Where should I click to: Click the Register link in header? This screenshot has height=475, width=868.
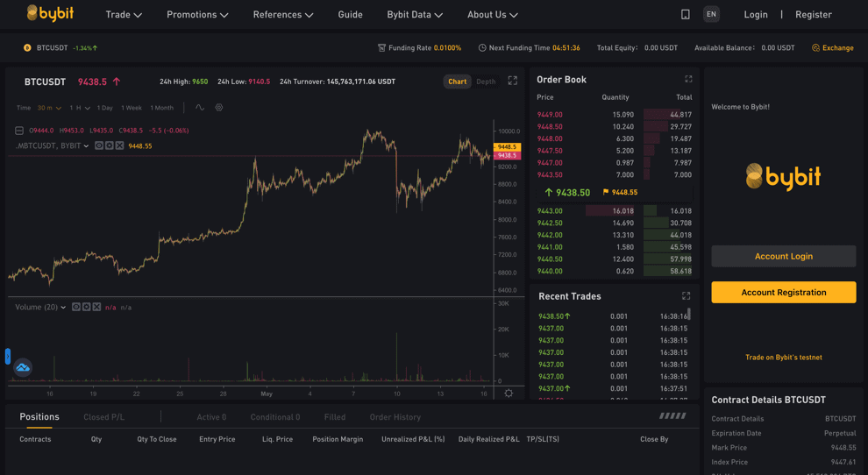813,14
